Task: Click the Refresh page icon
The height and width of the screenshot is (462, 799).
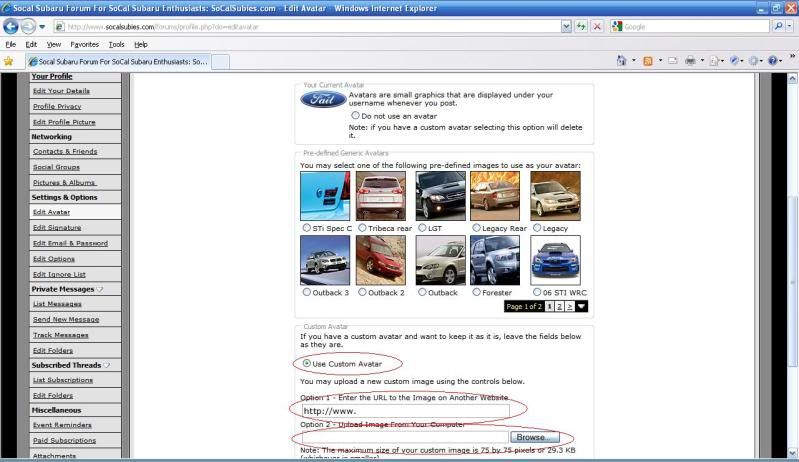Action: coord(580,26)
